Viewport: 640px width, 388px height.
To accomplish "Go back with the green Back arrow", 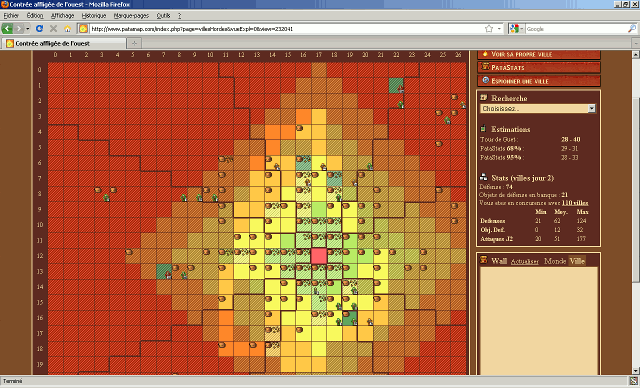I will (7, 29).
